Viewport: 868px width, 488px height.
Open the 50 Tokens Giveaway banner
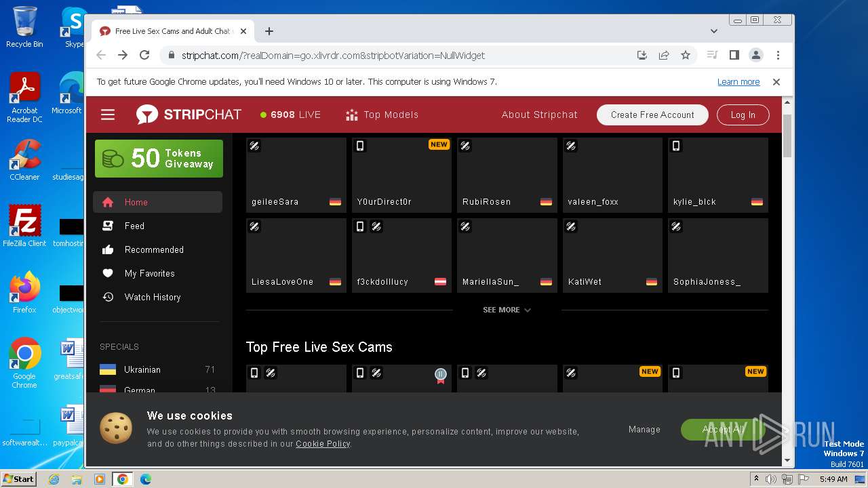[x=159, y=159]
